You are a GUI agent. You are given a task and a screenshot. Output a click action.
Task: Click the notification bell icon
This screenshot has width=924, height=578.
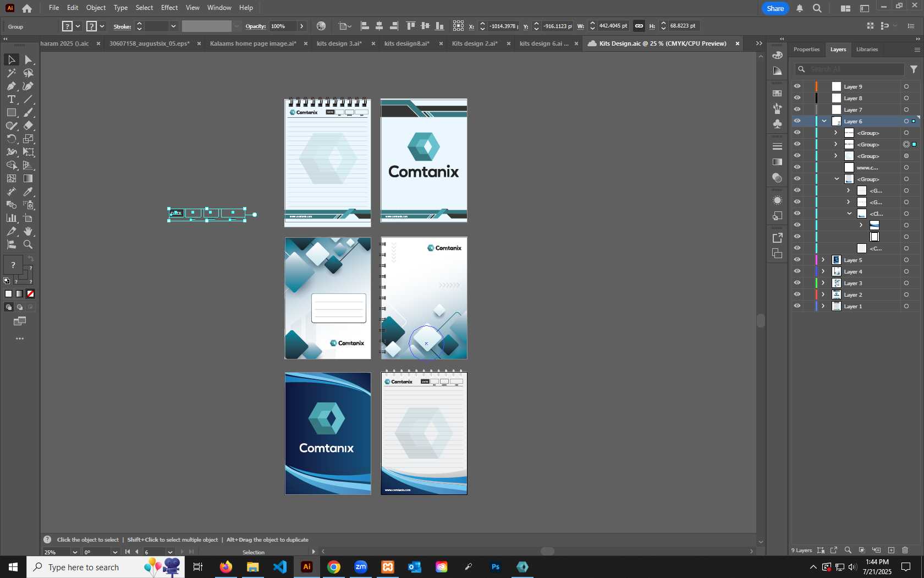pos(800,8)
